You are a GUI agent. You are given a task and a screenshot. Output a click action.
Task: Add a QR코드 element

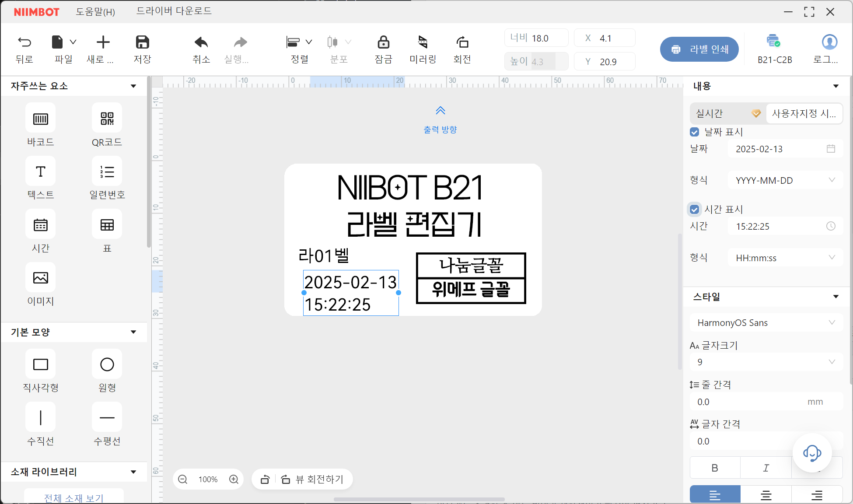coord(107,118)
